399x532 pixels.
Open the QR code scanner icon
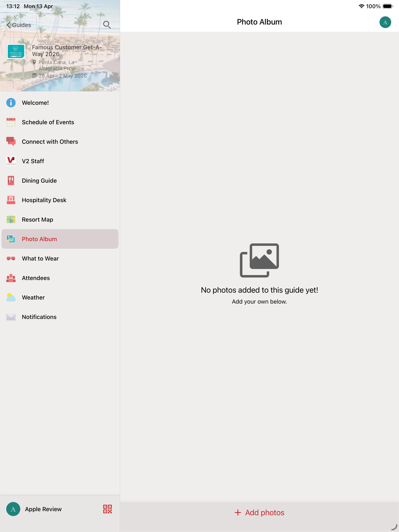click(x=108, y=509)
